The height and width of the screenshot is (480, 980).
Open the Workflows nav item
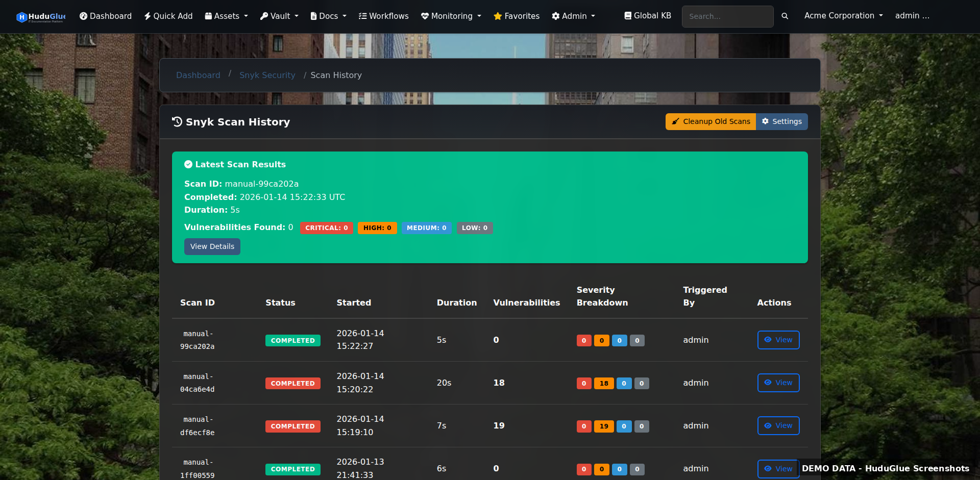point(384,16)
